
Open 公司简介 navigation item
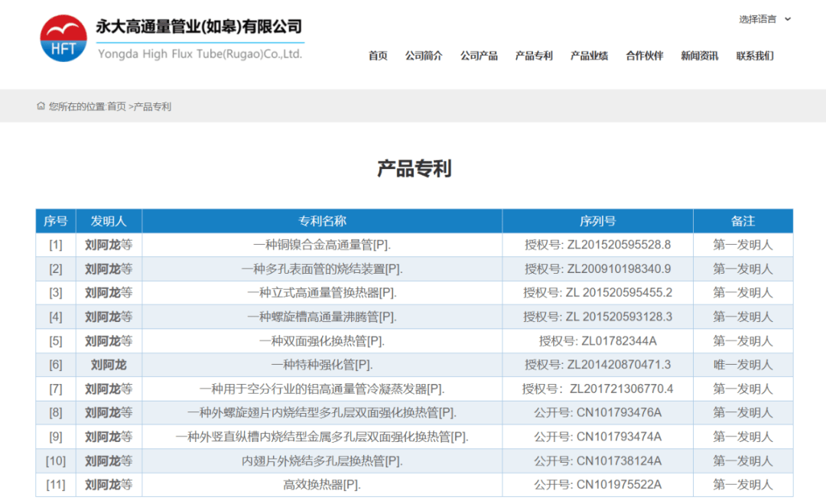(x=424, y=56)
